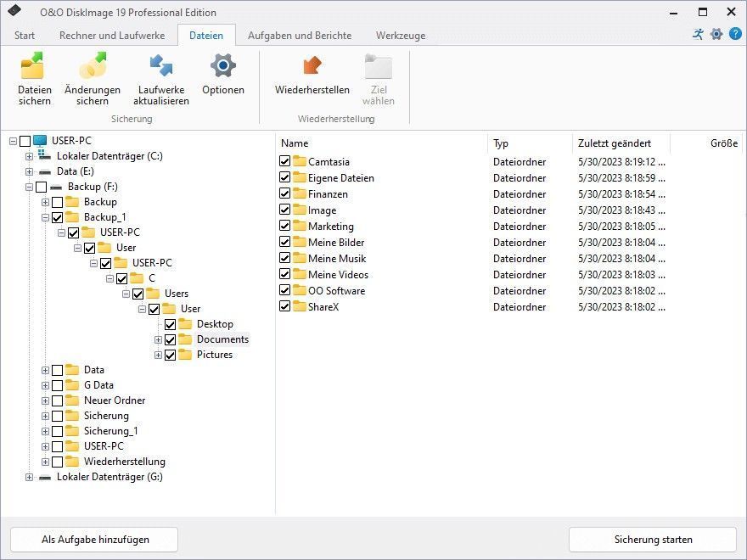Toggle the Backup (F:) drive checkbox
Viewport: 747px width, 560px height.
(41, 188)
